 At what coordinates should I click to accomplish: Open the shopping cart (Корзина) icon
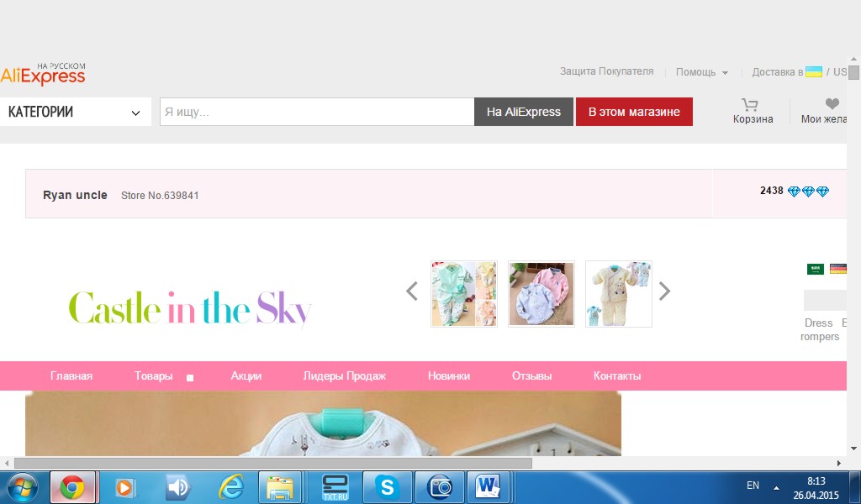pyautogui.click(x=750, y=105)
